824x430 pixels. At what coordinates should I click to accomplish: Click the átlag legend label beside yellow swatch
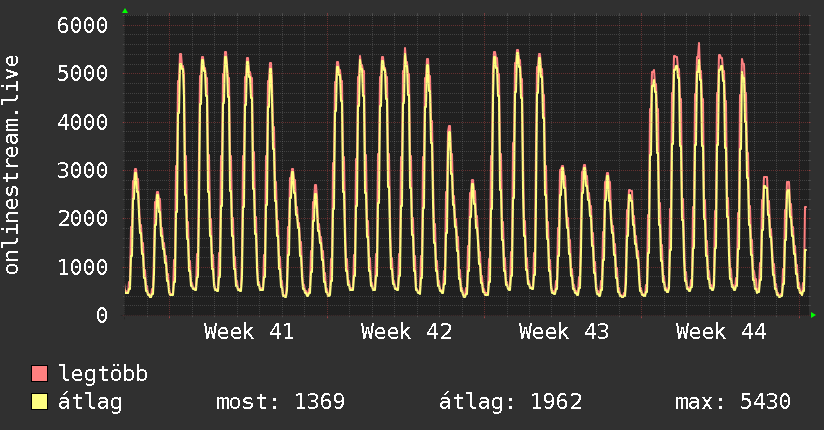(90, 402)
